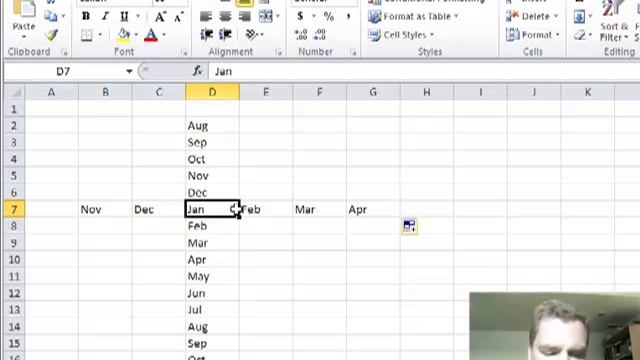Select the row 12 header
Image resolution: width=640 pixels, height=360 pixels.
click(x=14, y=293)
